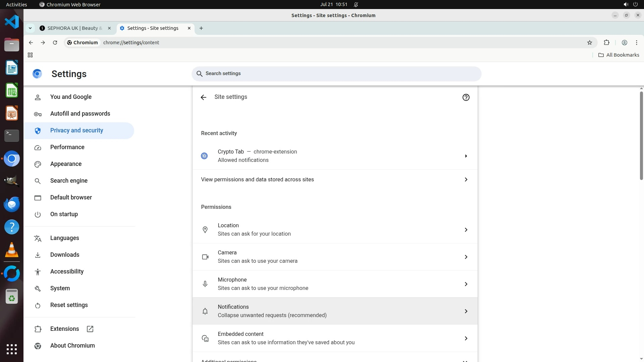Open Notifications permission settings
Screen dimensions: 644x362
coord(334,311)
